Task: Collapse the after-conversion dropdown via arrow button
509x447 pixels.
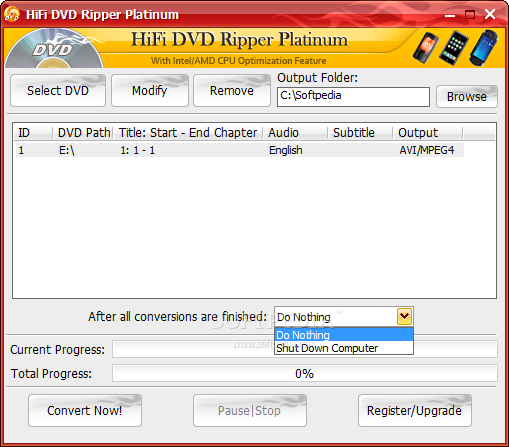Action: tap(405, 316)
